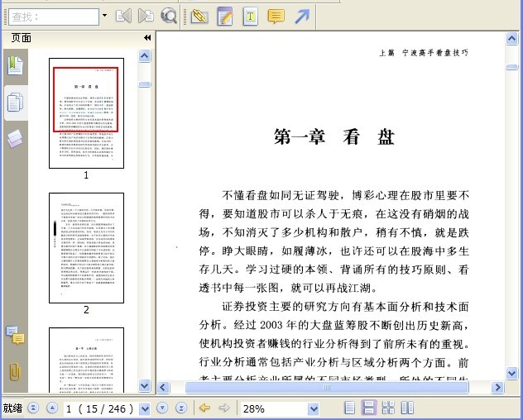Go to previous page button
The width and height of the screenshot is (523, 420).
click(x=52, y=408)
